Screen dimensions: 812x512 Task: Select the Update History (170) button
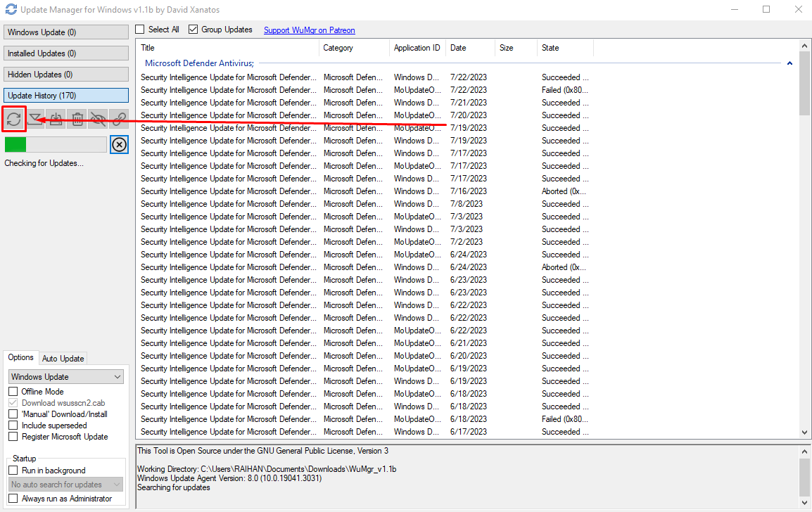pyautogui.click(x=66, y=96)
